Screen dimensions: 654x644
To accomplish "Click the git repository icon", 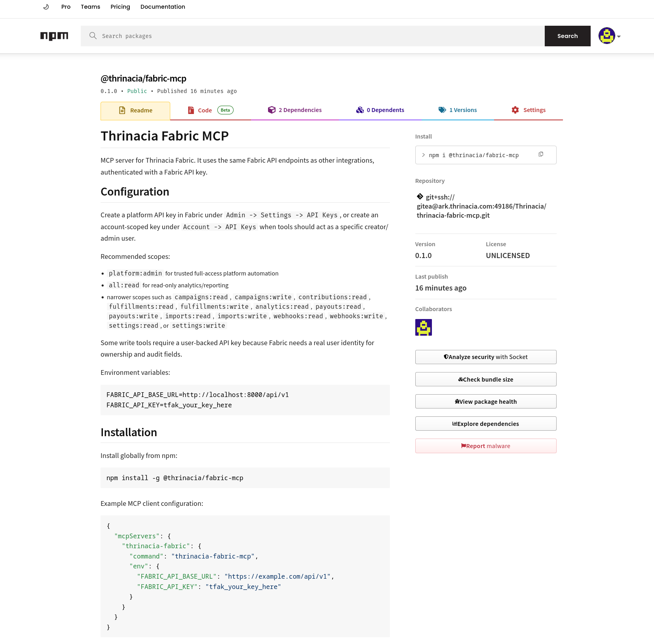I will (x=420, y=196).
